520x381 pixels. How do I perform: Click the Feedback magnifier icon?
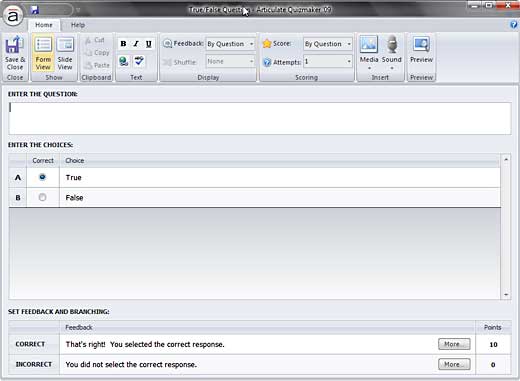[x=167, y=44]
